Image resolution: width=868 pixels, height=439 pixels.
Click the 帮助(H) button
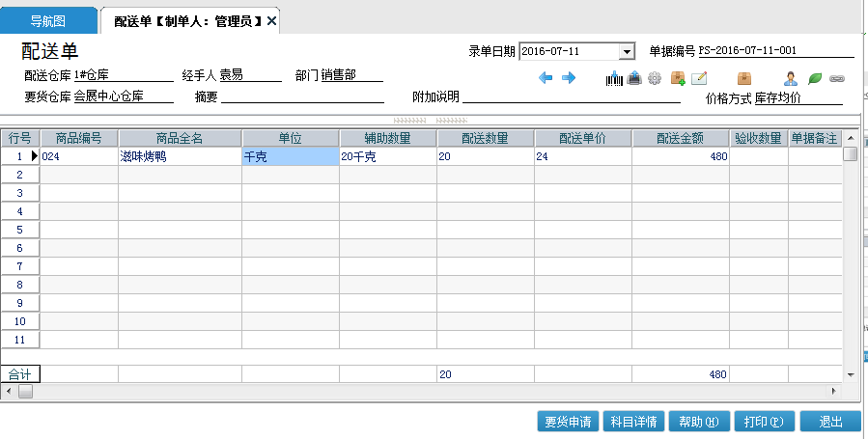click(699, 422)
